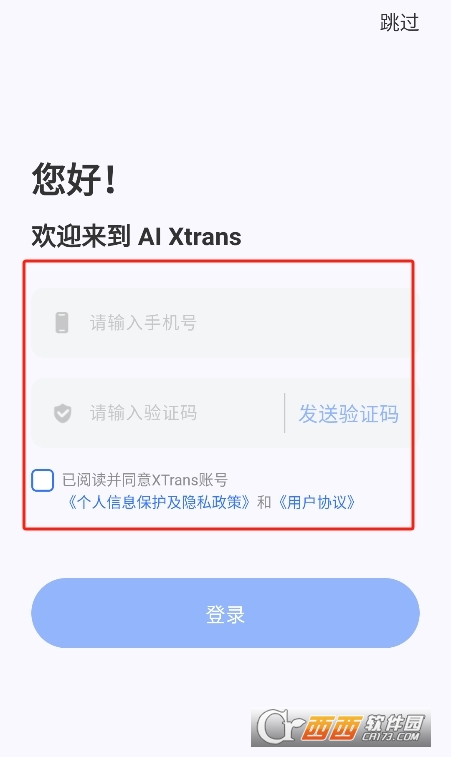Click the divider left of 发送验证码

pyautogui.click(x=284, y=413)
